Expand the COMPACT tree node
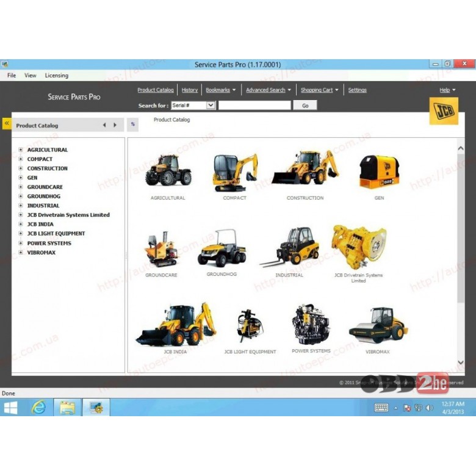The width and height of the screenshot is (476, 476). coord(21,159)
